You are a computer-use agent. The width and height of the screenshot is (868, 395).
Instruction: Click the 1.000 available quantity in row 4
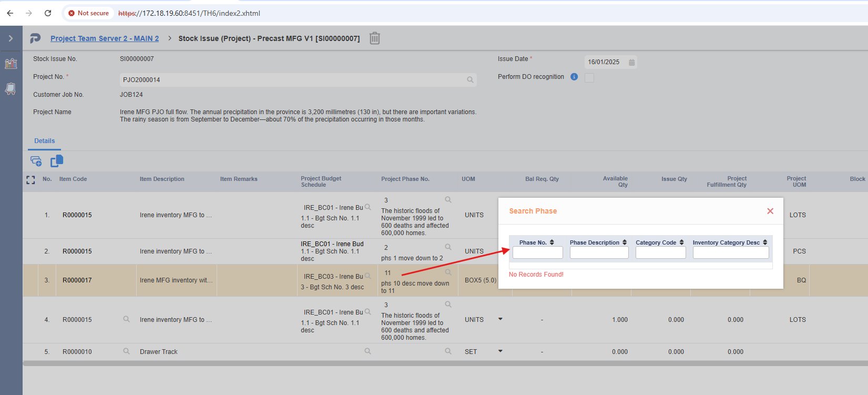coord(620,320)
